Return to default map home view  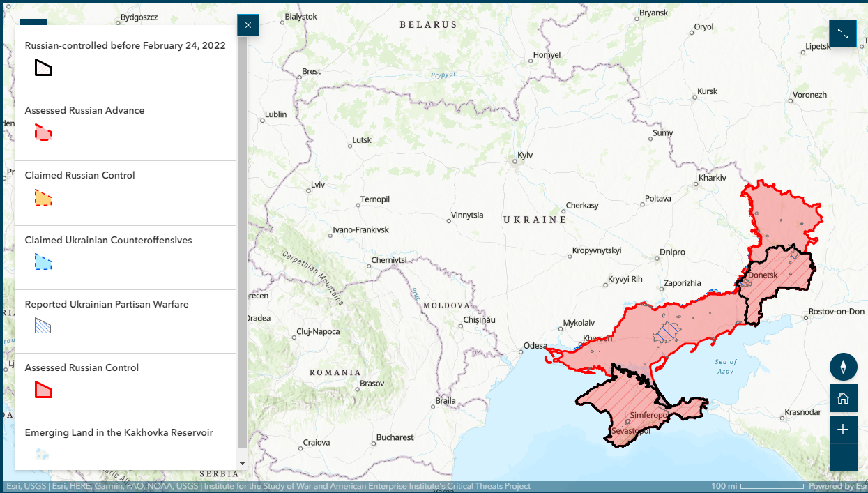[x=843, y=398]
